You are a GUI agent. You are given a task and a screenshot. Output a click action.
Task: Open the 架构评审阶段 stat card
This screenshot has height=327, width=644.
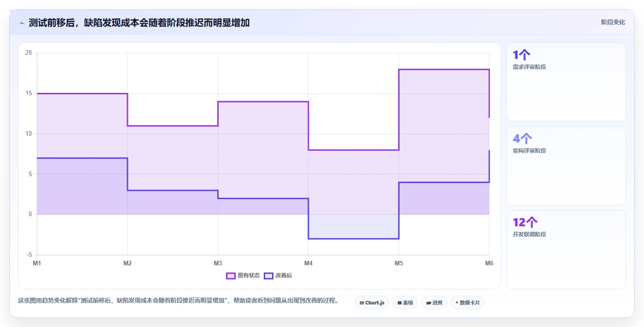566,166
